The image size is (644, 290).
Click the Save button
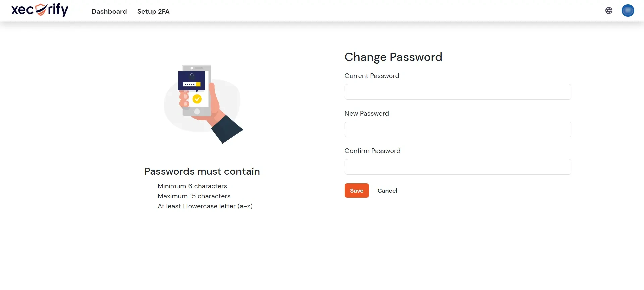tap(357, 190)
